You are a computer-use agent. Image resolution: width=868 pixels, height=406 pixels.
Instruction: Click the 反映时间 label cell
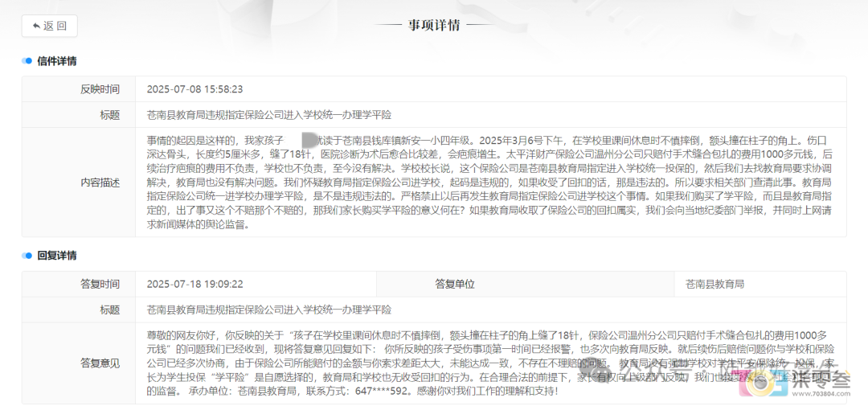click(79, 89)
